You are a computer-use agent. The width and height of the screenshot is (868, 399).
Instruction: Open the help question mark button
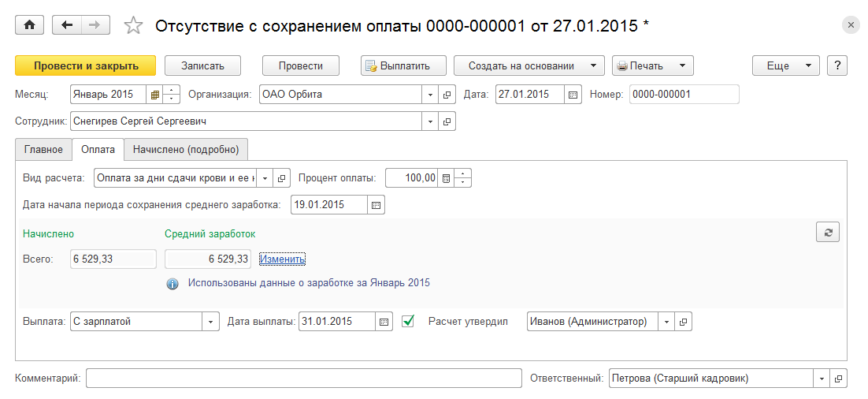click(x=836, y=65)
